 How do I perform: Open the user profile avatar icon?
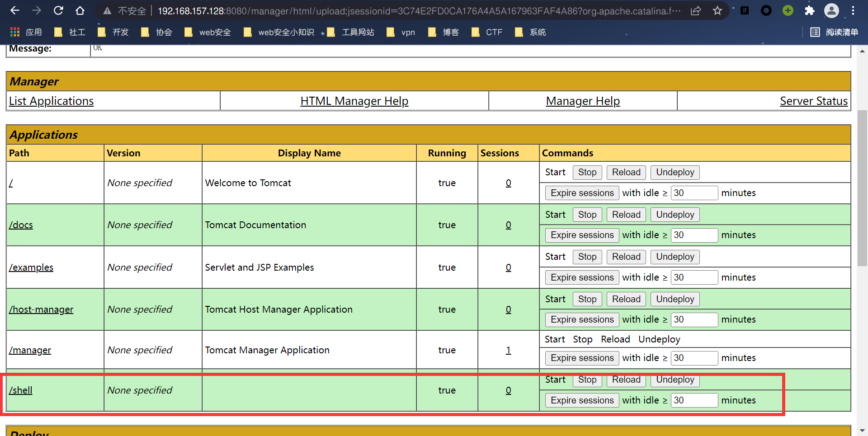[831, 10]
